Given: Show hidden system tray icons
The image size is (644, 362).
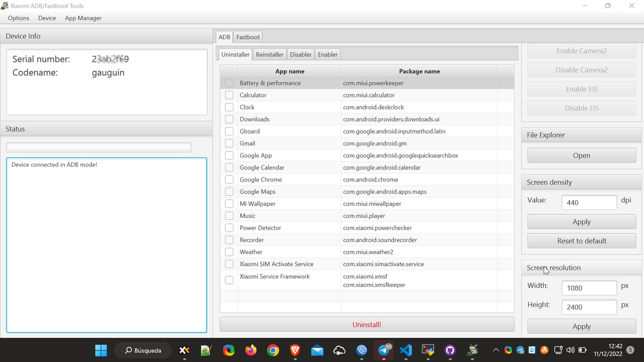Looking at the screenshot, I should (x=496, y=350).
